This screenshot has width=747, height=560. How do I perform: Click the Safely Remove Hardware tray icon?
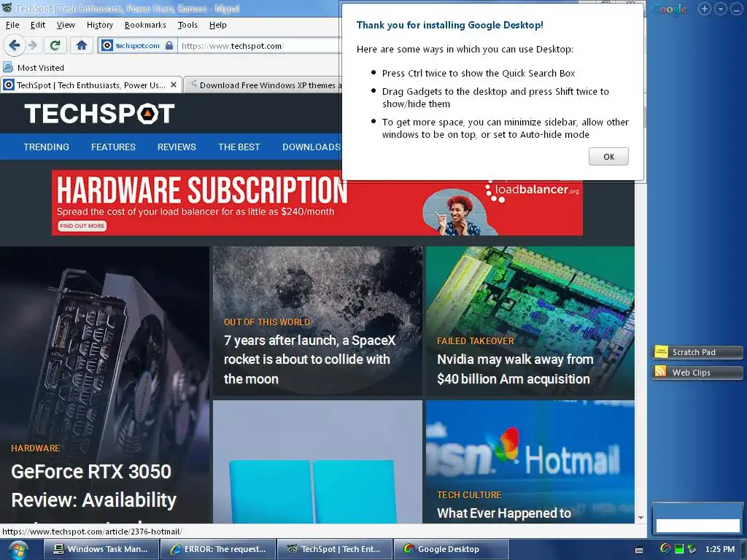692,549
